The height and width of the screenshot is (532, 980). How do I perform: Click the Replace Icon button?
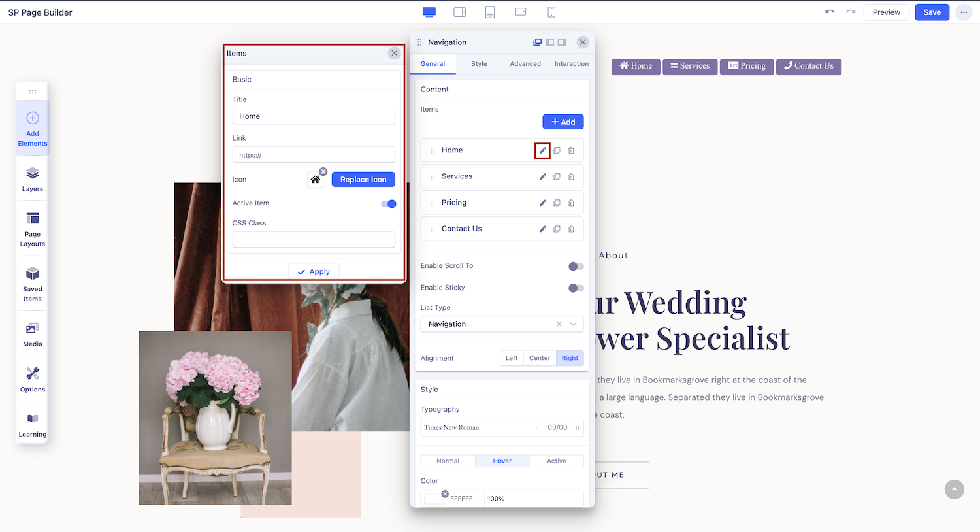363,180
